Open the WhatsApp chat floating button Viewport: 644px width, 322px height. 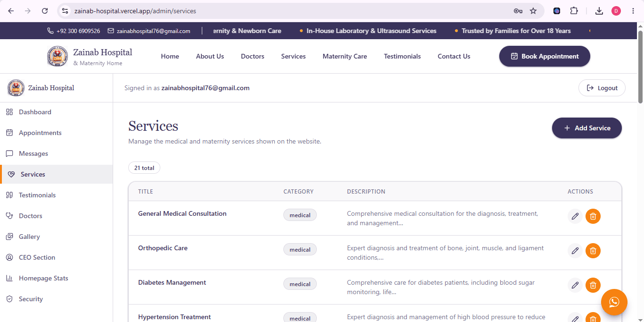pos(614,302)
